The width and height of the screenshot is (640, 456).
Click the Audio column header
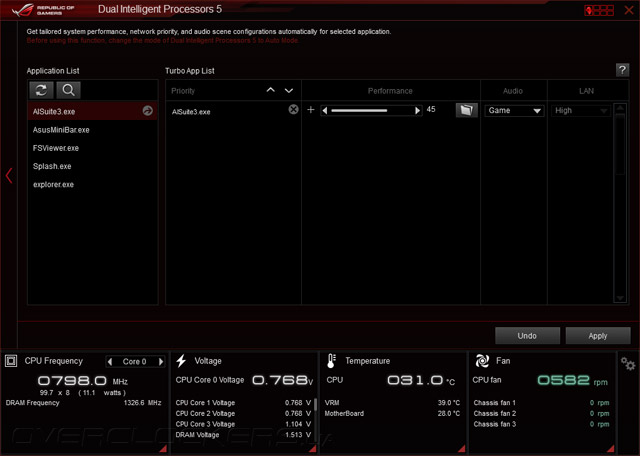click(x=513, y=91)
